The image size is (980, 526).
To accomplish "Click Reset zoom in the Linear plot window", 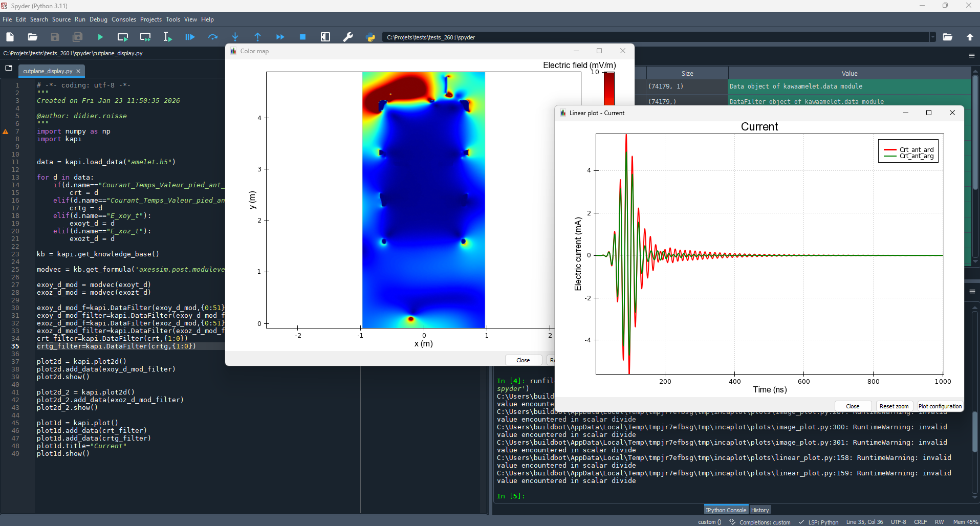I will click(894, 406).
